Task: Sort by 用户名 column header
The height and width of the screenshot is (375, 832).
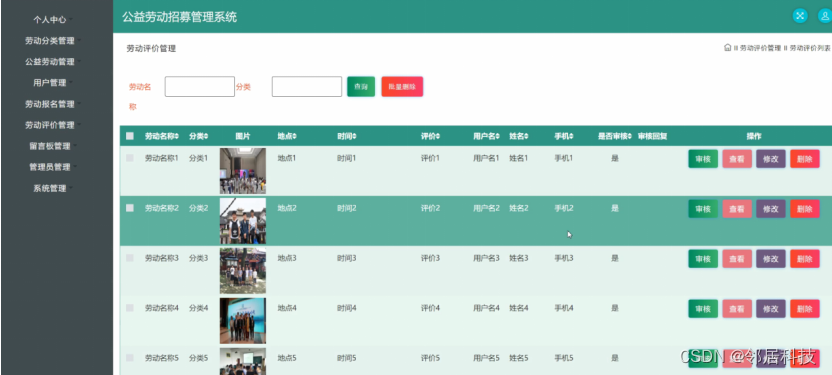Action: 487,136
